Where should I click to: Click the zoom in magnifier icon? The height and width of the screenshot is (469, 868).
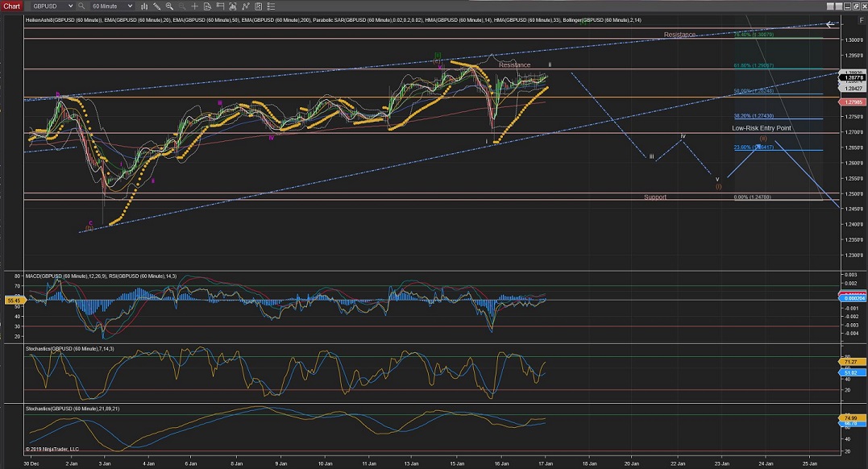(169, 6)
